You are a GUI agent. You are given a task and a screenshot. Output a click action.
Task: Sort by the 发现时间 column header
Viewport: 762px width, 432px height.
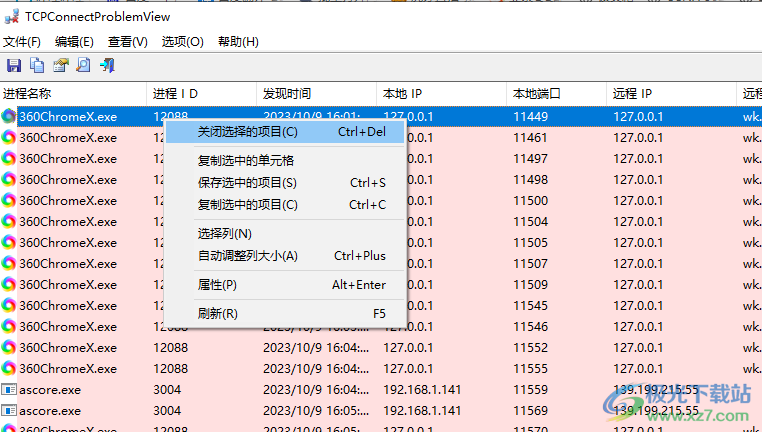tap(316, 93)
